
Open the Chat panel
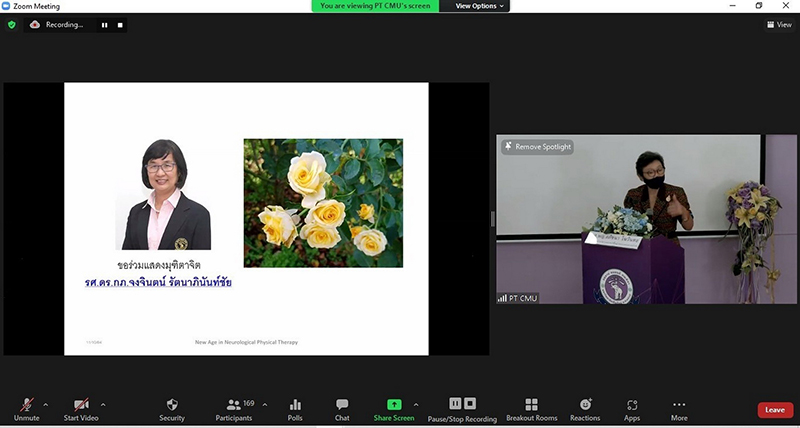[342, 410]
